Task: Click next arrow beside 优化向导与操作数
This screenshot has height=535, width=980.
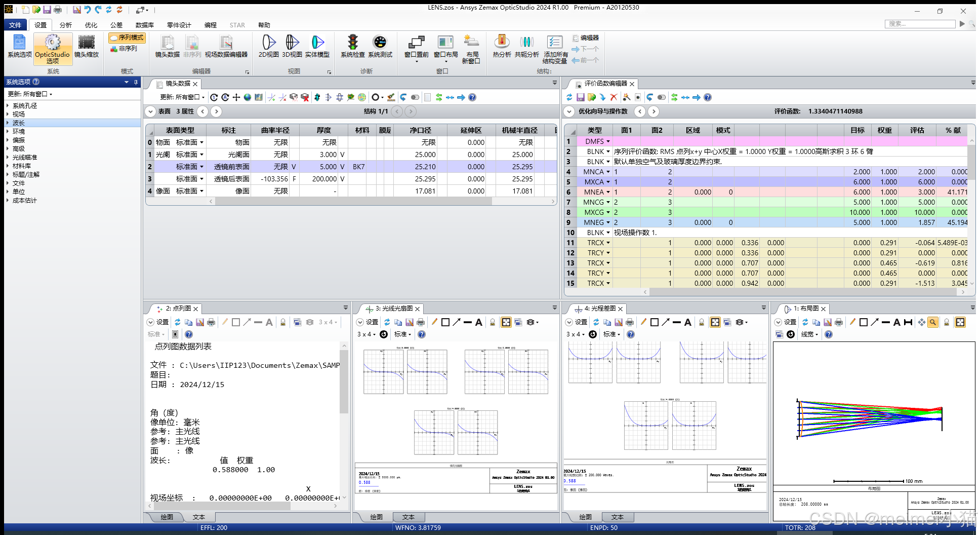Action: pyautogui.click(x=654, y=111)
